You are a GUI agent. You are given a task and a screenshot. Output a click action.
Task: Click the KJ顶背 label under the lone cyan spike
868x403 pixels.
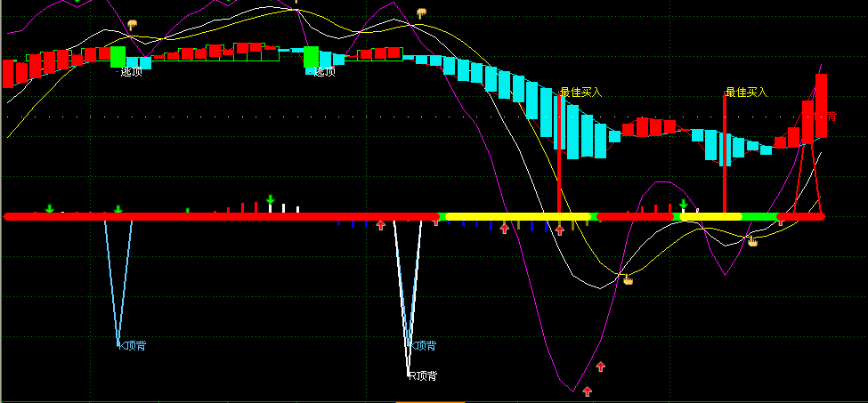point(133,345)
